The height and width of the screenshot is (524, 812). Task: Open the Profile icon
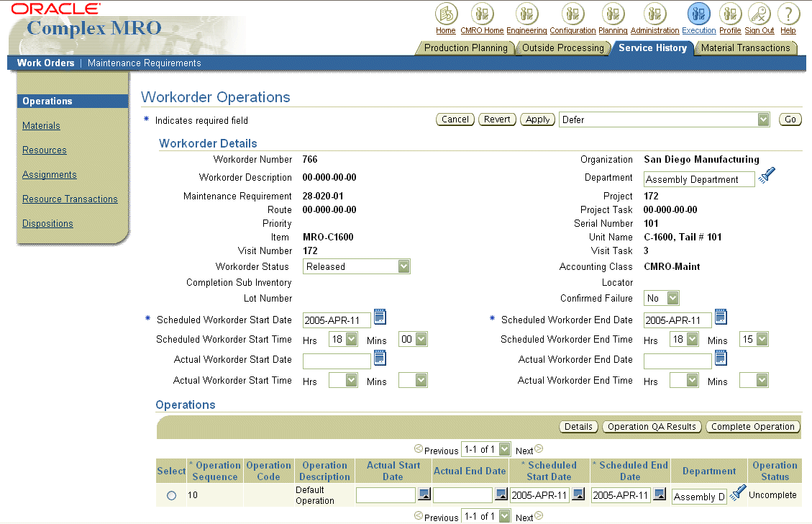tap(730, 14)
